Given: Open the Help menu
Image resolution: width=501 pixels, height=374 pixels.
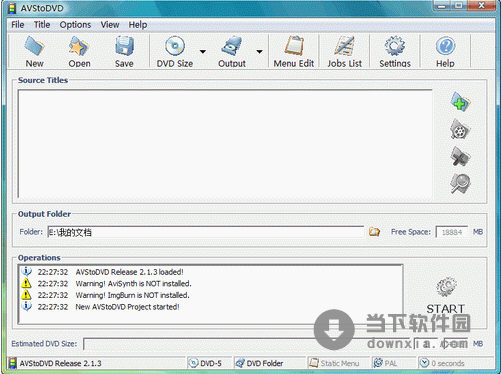Looking at the screenshot, I should point(138,25).
